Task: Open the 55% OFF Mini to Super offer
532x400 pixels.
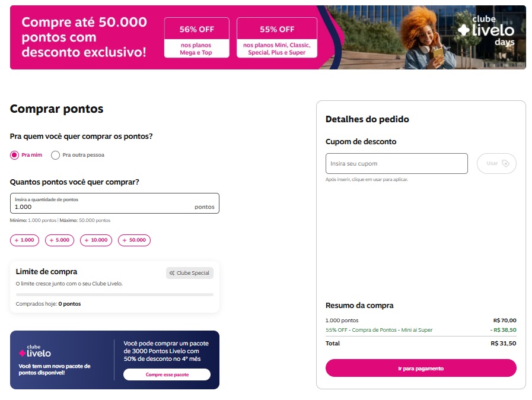Action: 276,37
